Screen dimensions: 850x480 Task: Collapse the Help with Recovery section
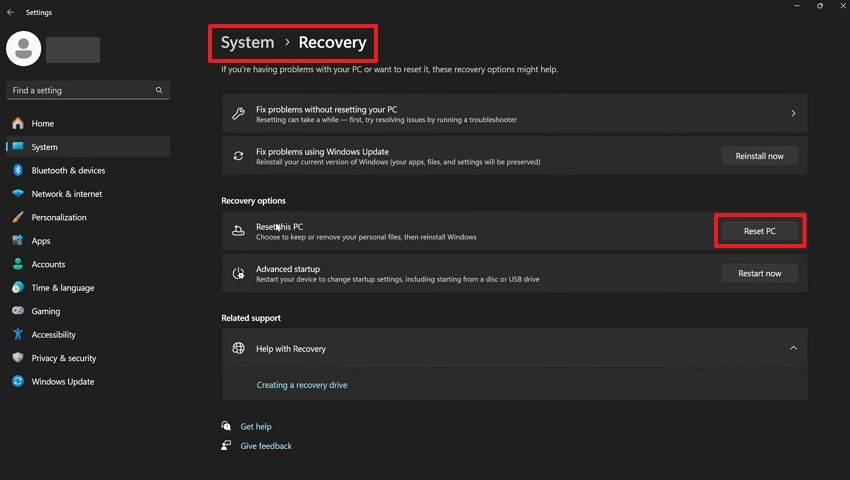point(793,348)
